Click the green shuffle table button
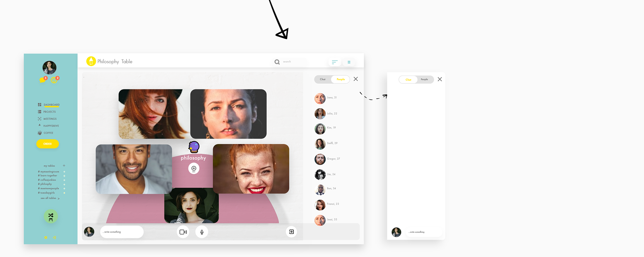 pos(51,216)
